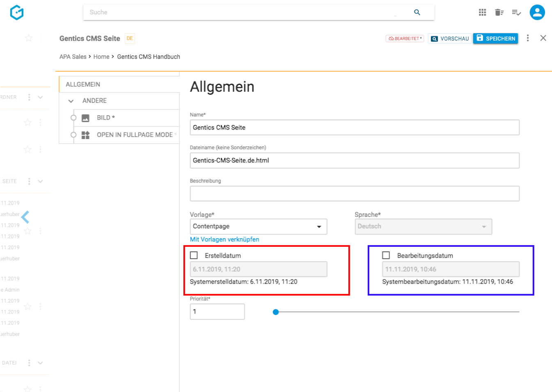Click the Vorschau preview button
The width and height of the screenshot is (552, 392).
450,39
